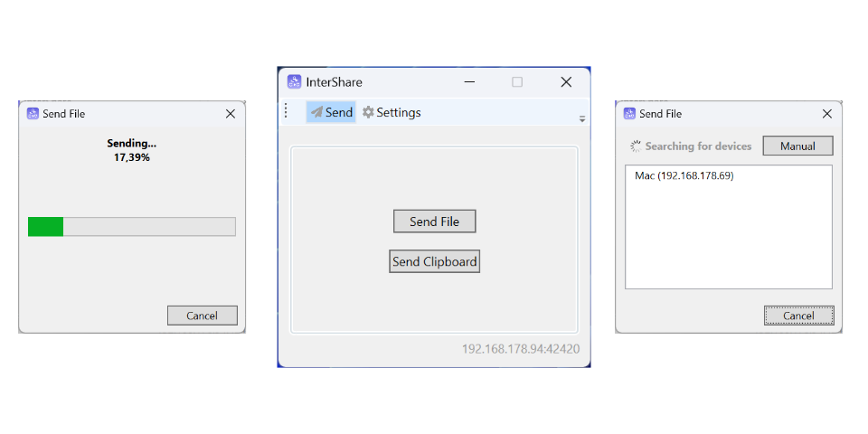Cancel the file transfer in the Sending dialog

[x=202, y=316]
